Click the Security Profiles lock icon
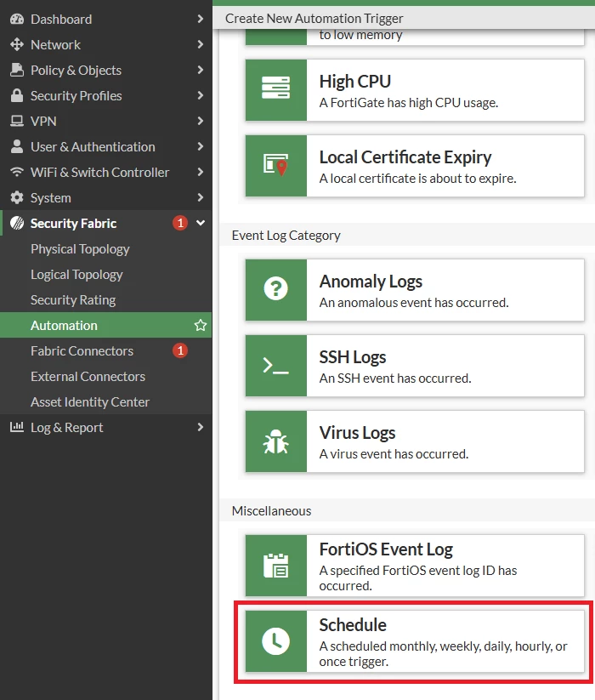 point(17,95)
